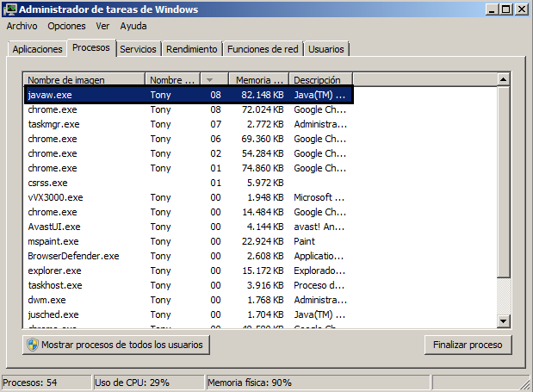The height and width of the screenshot is (392, 533).
Task: Click the Task Manager title bar icon
Action: [x=9, y=9]
